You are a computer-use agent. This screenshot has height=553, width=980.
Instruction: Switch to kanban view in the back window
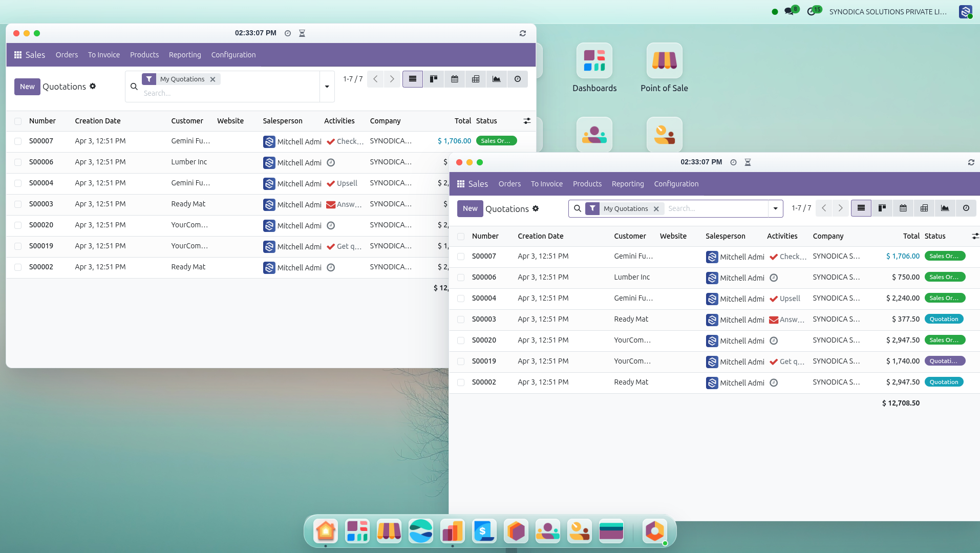(x=434, y=79)
